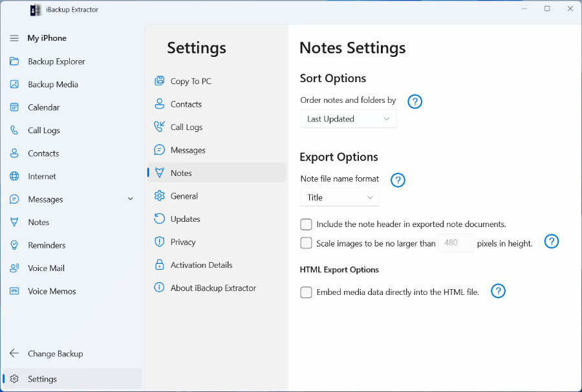Open Internet section in sidebar
The width and height of the screenshot is (582, 392).
tap(42, 177)
